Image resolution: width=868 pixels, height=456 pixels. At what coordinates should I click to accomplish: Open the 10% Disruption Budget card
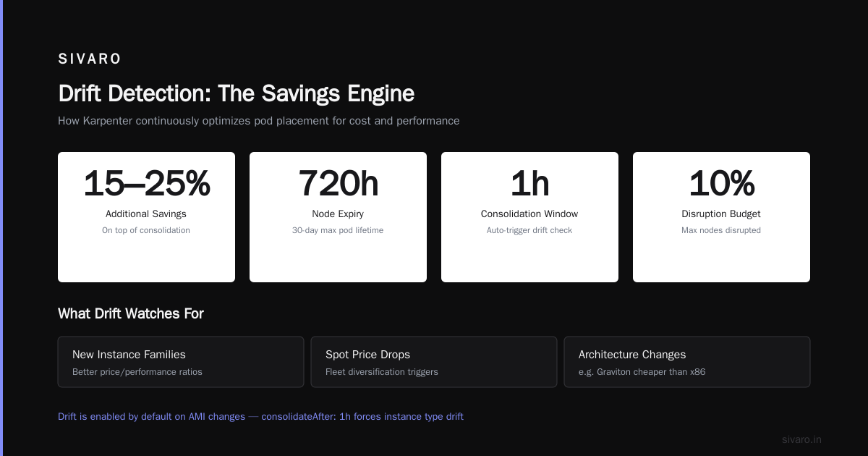pyautogui.click(x=721, y=217)
